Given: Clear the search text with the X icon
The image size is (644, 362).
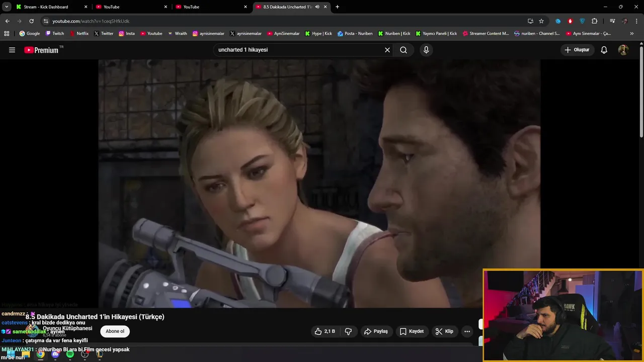Looking at the screenshot, I should tap(387, 50).
